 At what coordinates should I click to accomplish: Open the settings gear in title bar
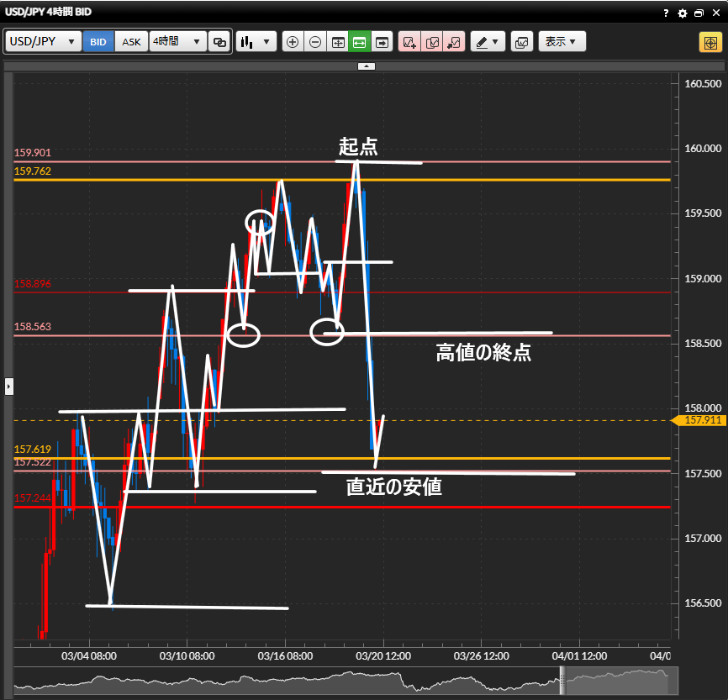coord(683,13)
